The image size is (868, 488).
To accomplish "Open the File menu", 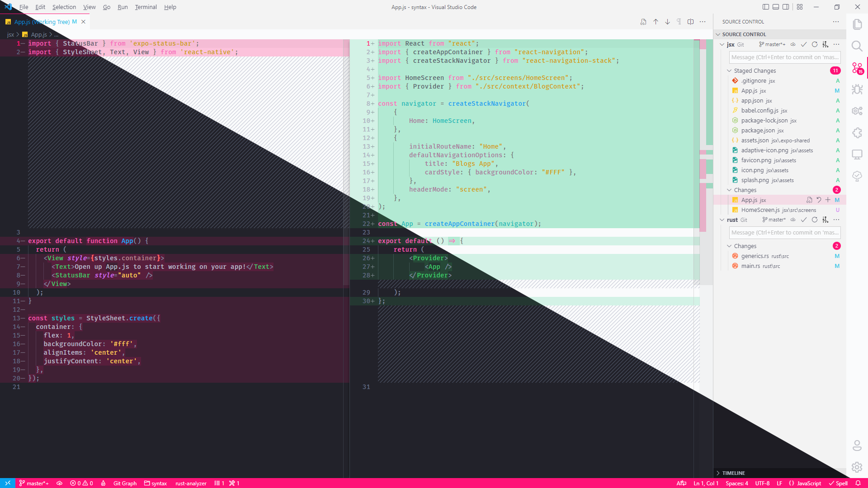I will click(x=24, y=7).
